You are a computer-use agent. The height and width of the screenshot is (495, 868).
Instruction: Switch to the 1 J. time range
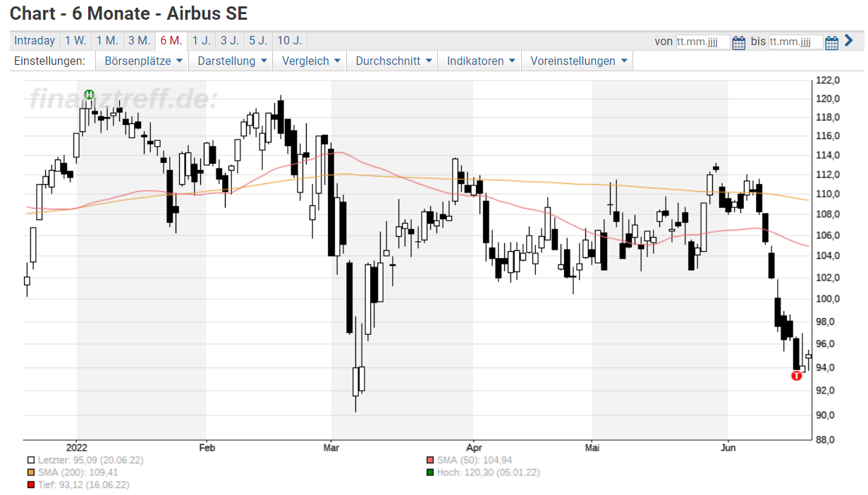click(x=201, y=41)
